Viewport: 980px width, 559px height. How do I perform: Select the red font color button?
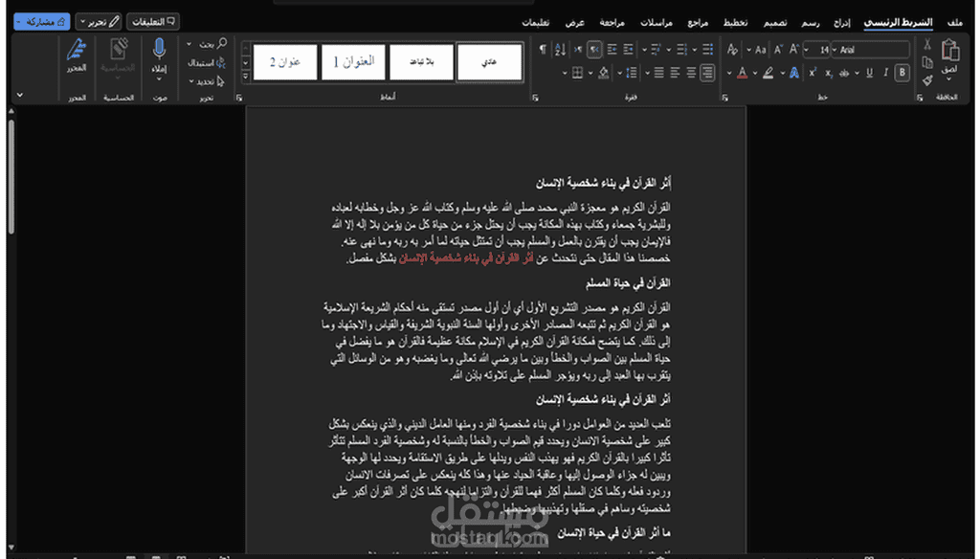click(x=742, y=73)
